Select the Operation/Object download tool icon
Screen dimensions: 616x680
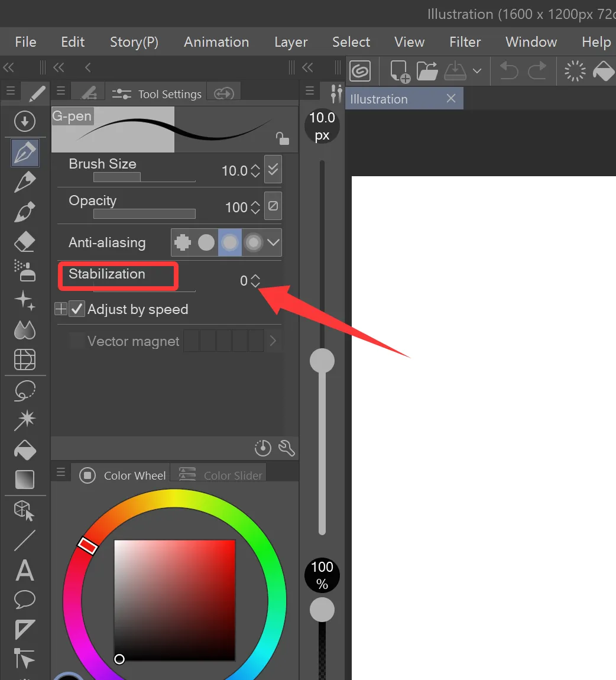click(x=25, y=121)
